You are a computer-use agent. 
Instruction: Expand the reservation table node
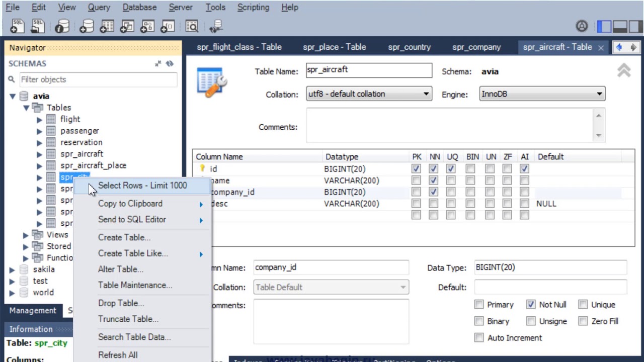coord(39,143)
